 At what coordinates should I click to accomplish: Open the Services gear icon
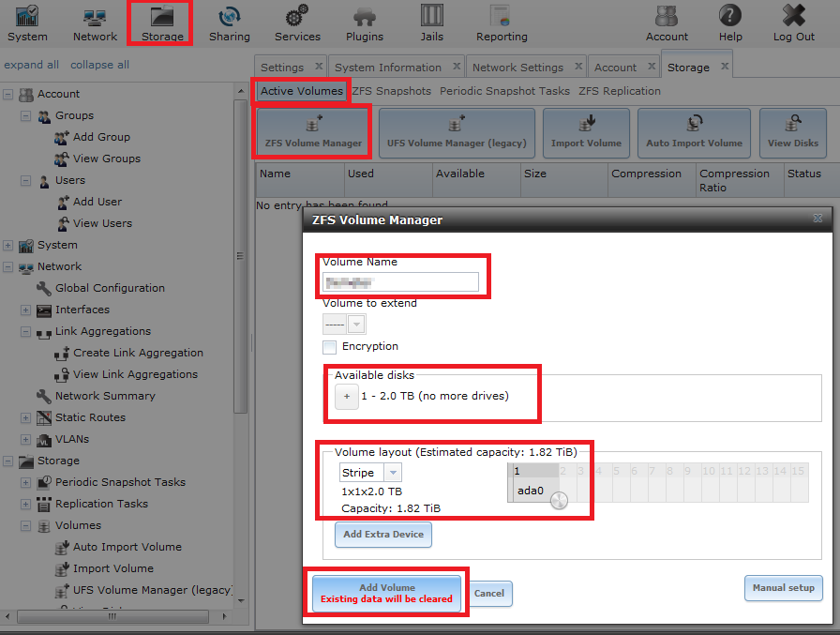(297, 23)
